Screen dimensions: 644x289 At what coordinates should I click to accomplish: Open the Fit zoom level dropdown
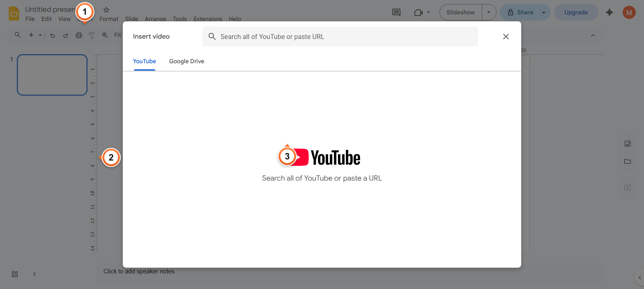[118, 35]
